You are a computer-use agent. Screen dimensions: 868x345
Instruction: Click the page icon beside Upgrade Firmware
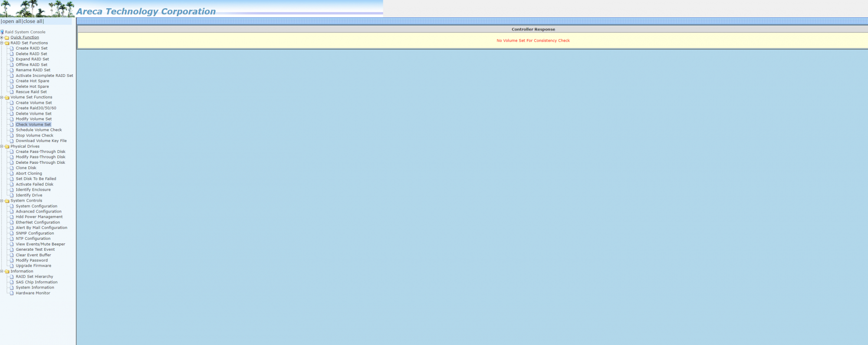click(x=12, y=266)
